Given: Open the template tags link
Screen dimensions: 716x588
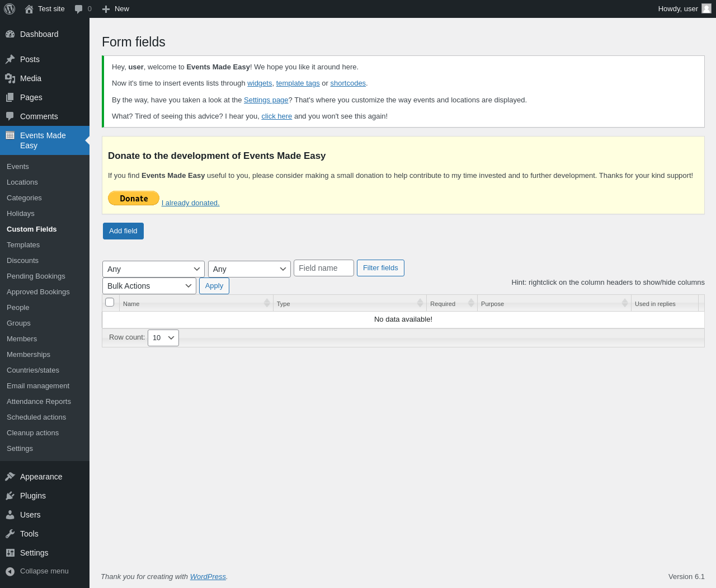Looking at the screenshot, I should 298,83.
